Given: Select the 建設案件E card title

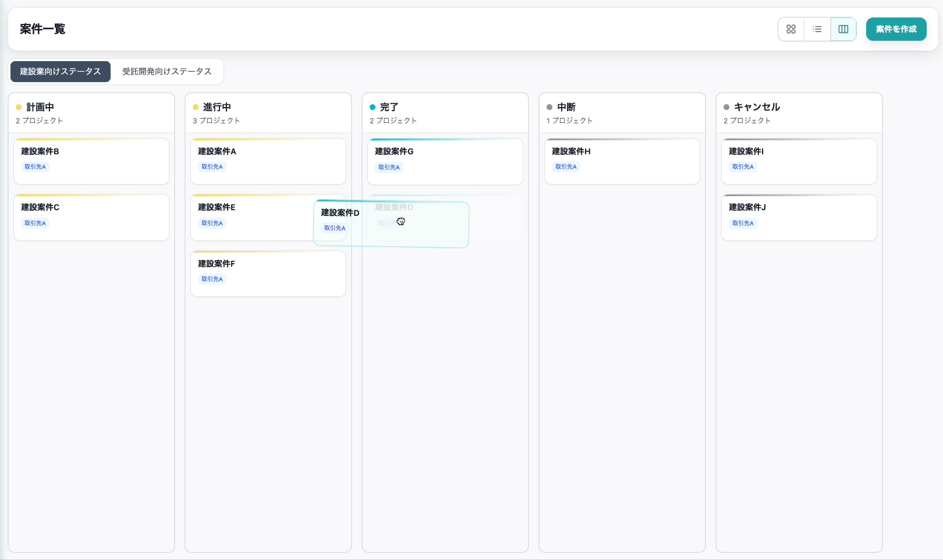Looking at the screenshot, I should point(217,207).
